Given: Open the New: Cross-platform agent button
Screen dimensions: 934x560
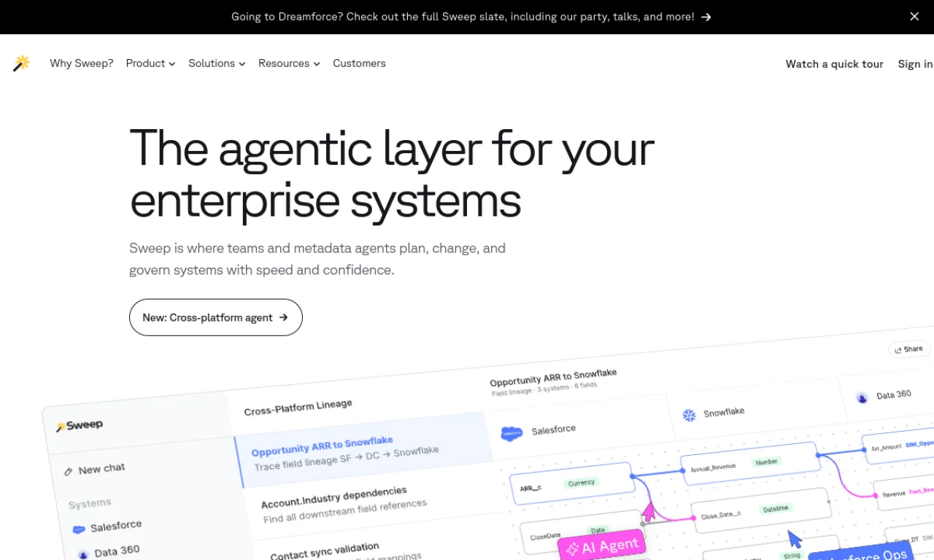Looking at the screenshot, I should coord(216,317).
